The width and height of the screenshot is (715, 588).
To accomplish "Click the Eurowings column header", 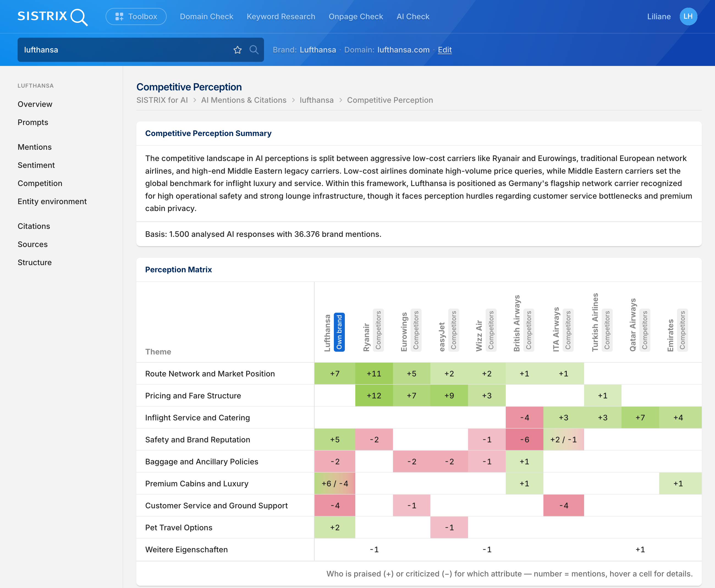I will pos(411,331).
